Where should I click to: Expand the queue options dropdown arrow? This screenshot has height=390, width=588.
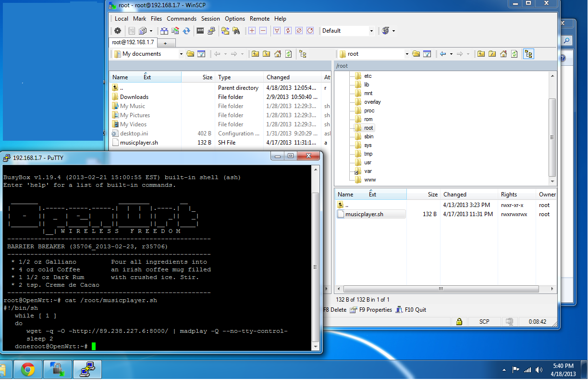point(151,31)
